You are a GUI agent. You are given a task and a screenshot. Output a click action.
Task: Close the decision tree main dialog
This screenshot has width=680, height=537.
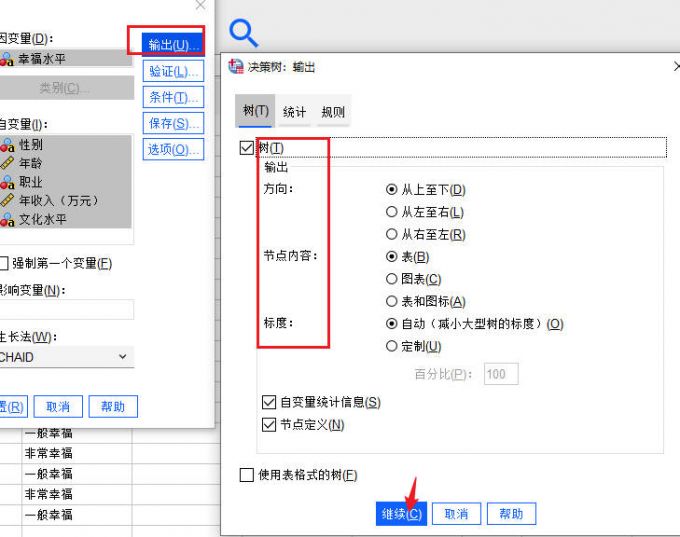[x=200, y=5]
